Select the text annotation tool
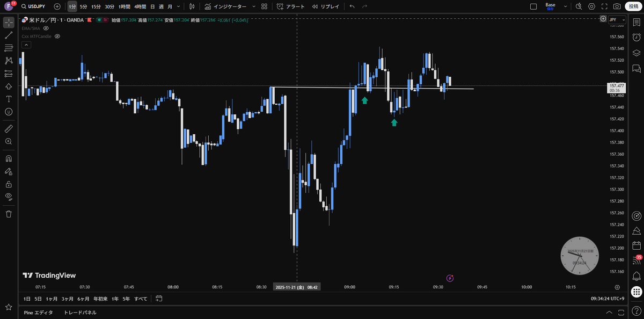This screenshot has width=644, height=319. click(9, 99)
